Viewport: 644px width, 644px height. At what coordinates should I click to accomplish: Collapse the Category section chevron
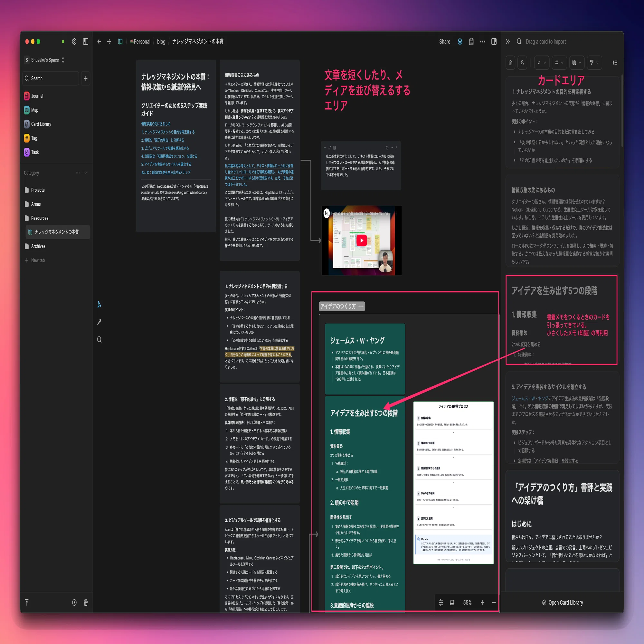[86, 173]
